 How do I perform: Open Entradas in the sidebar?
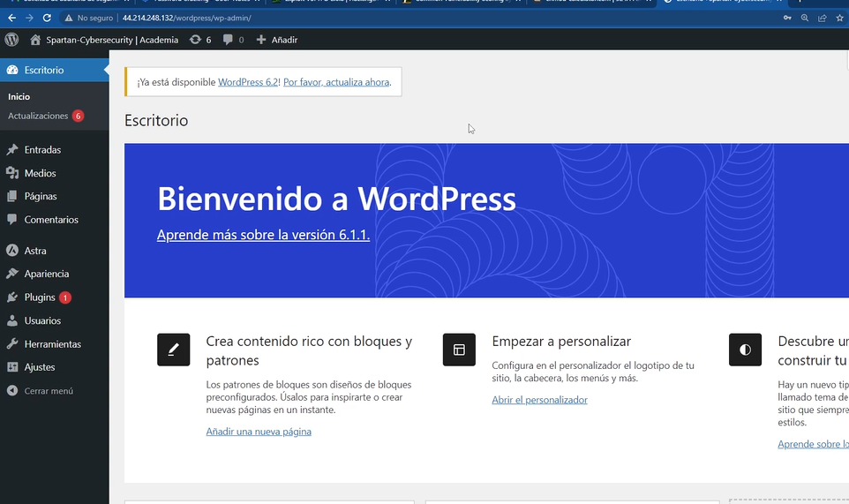[x=42, y=150]
